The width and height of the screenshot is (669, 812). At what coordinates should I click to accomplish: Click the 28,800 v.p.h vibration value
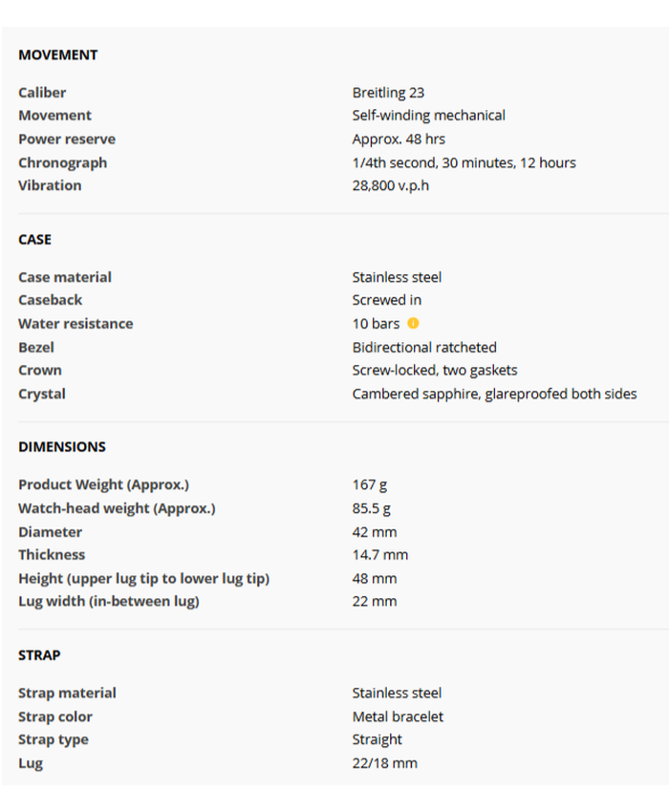point(391,185)
